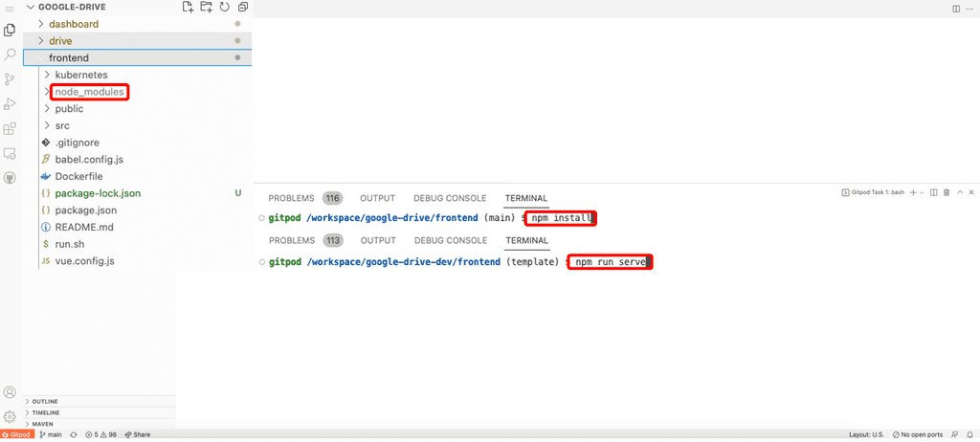Open the new terminal launch profile dropdown

pyautogui.click(x=921, y=192)
